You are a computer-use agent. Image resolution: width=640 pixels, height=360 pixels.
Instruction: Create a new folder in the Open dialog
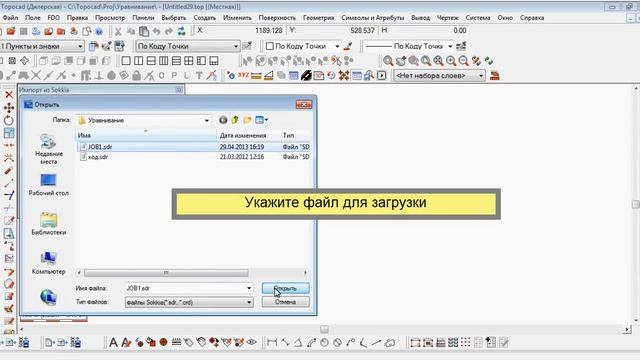(x=247, y=120)
